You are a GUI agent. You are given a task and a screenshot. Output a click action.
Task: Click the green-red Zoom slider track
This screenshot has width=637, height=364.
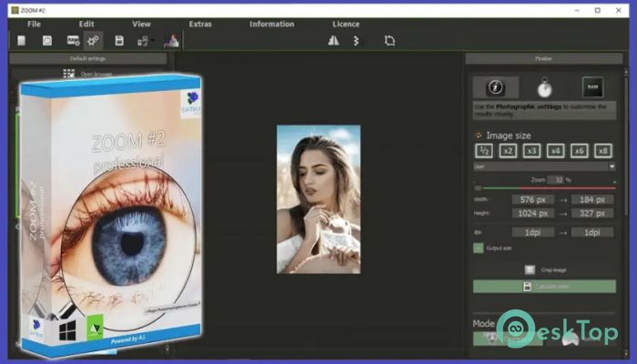tap(544, 188)
